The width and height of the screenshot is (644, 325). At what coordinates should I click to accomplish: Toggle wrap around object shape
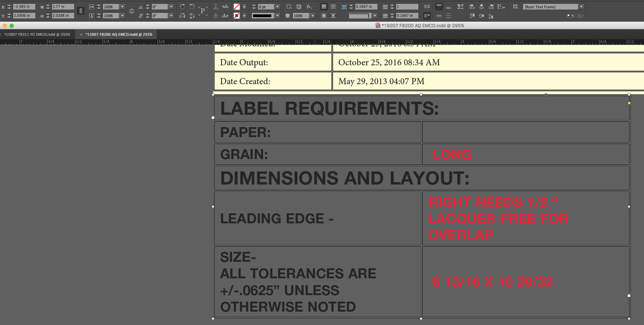pos(324,15)
